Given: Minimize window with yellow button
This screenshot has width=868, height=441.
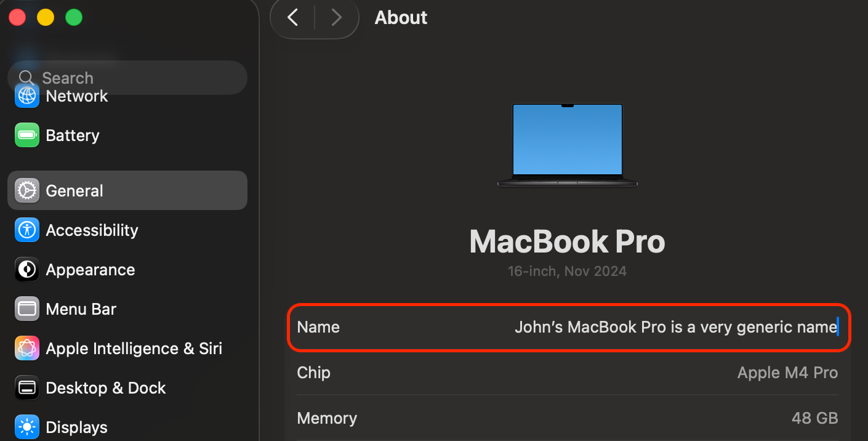Looking at the screenshot, I should (x=46, y=17).
